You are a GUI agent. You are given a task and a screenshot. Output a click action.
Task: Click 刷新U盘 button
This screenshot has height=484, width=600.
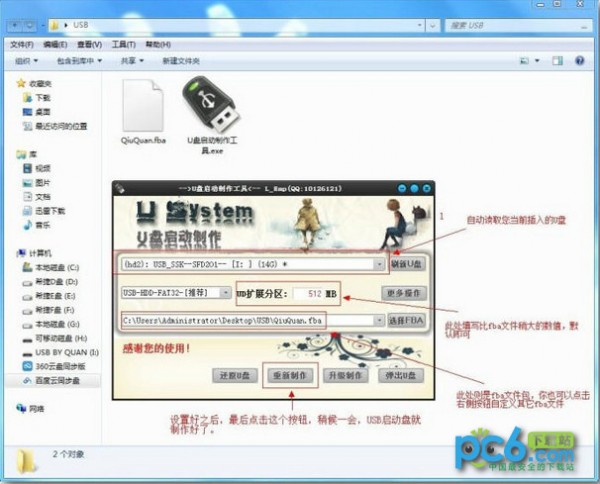407,264
